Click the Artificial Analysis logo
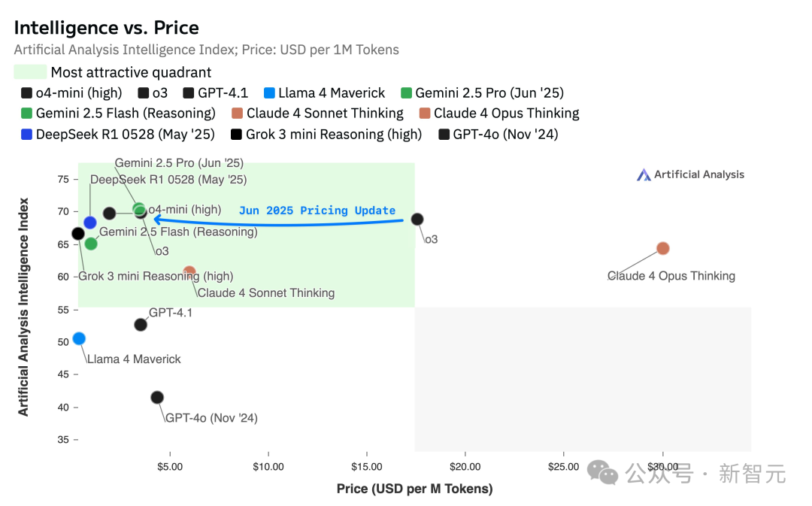Viewport: 812px width, 506px height. (x=690, y=174)
